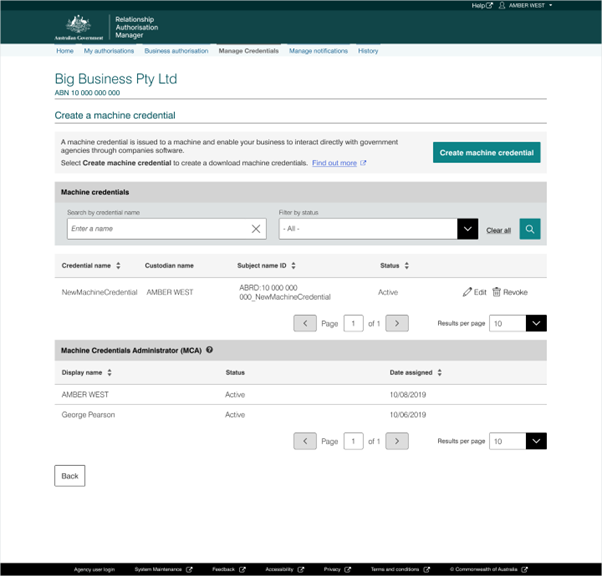The height and width of the screenshot is (576, 602).
Task: Click the ABN 10 000 000 000 text
Action: point(87,93)
